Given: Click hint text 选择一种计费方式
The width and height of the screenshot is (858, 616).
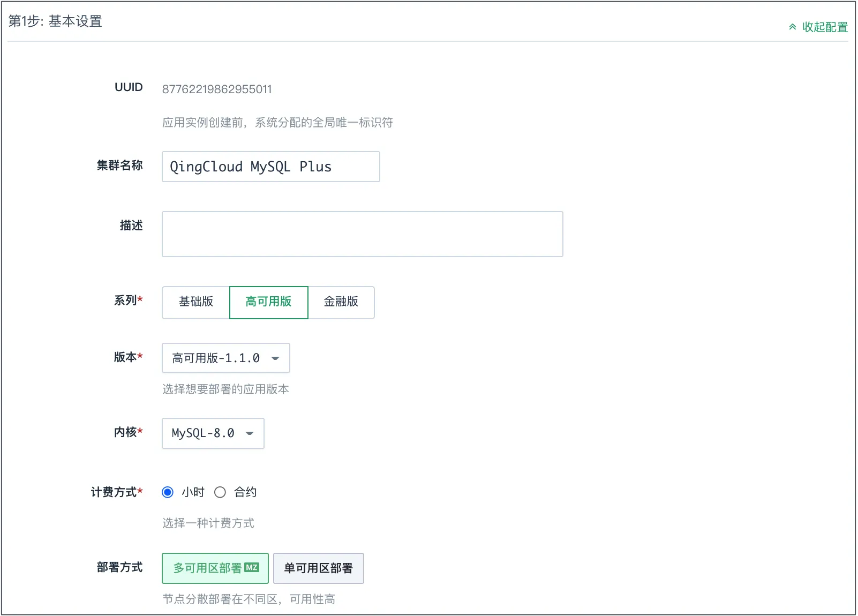Looking at the screenshot, I should coord(208,523).
